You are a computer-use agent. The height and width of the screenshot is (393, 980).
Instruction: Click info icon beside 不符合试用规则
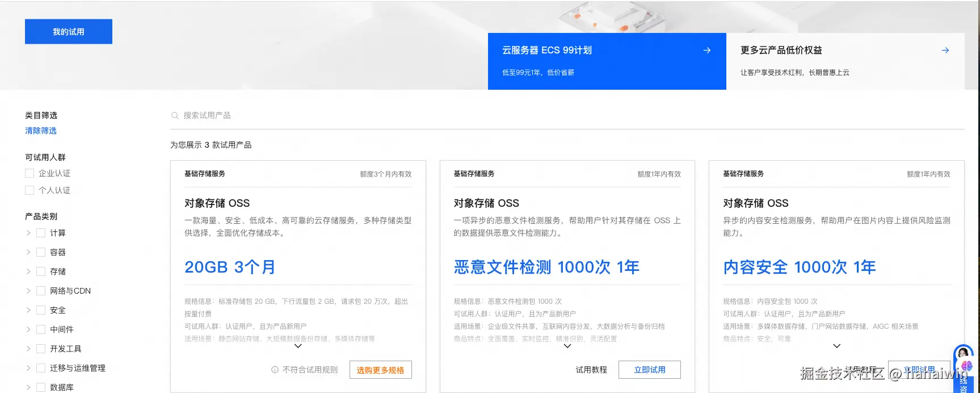[275, 370]
